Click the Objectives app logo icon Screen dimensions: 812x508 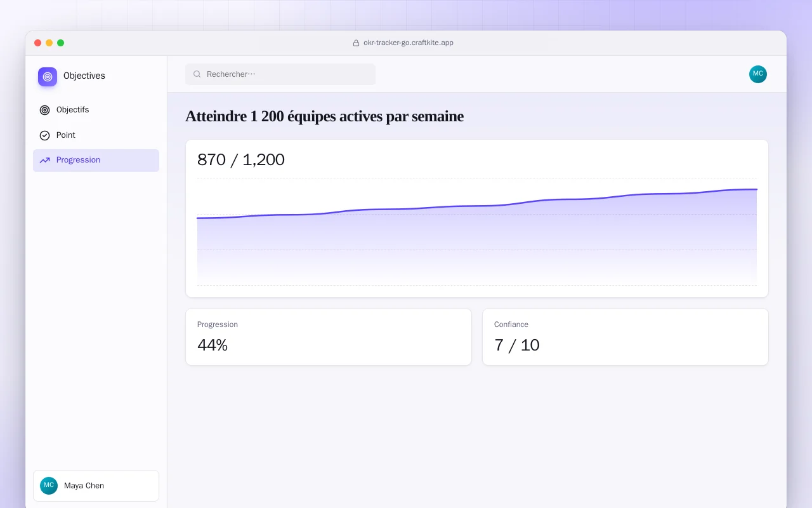pos(48,77)
